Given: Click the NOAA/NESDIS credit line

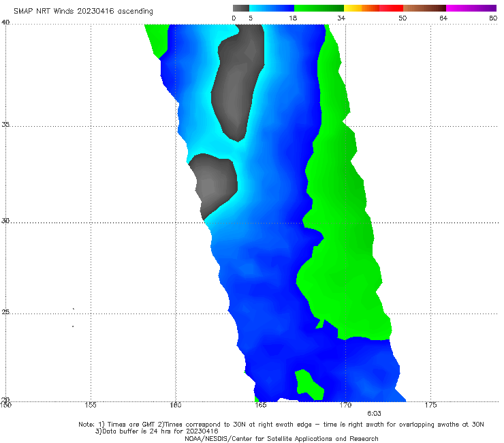Looking at the screenshot, I should click(x=281, y=439).
